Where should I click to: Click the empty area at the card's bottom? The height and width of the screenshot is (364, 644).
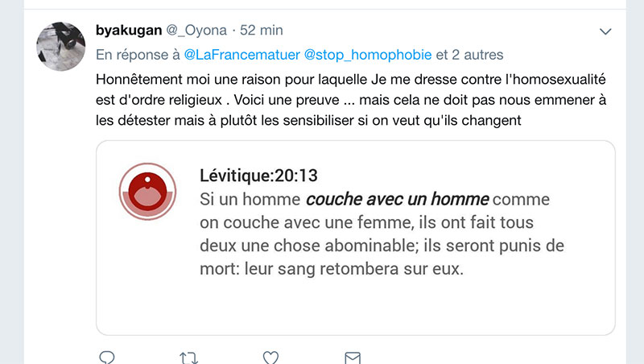[354, 310]
